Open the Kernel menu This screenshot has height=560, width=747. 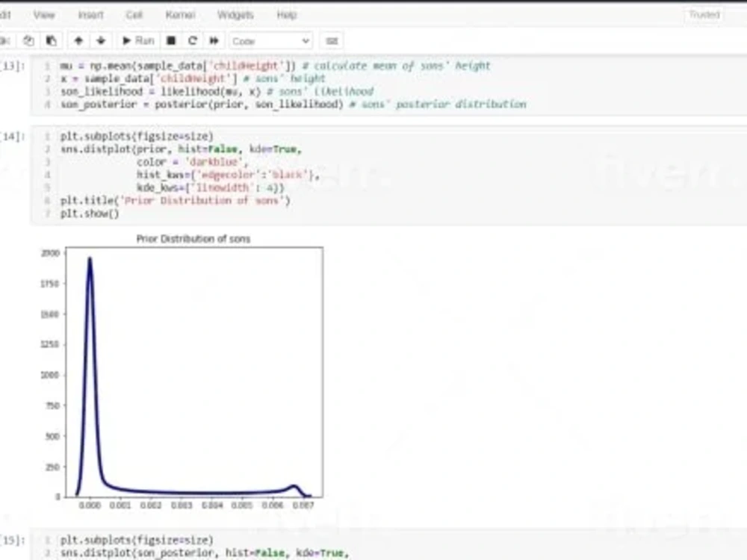click(180, 15)
